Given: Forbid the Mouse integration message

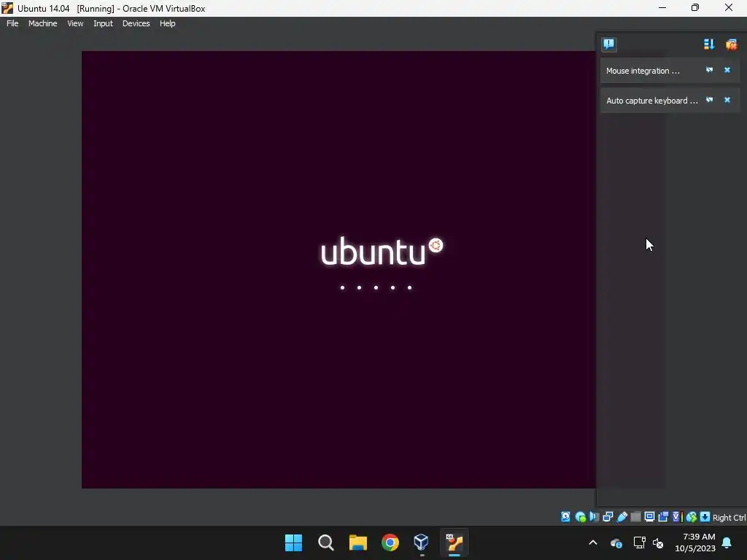Looking at the screenshot, I should point(709,70).
